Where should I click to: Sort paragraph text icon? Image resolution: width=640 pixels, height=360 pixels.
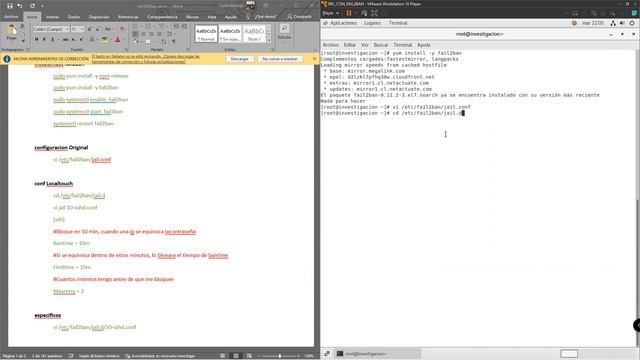tap(164, 41)
